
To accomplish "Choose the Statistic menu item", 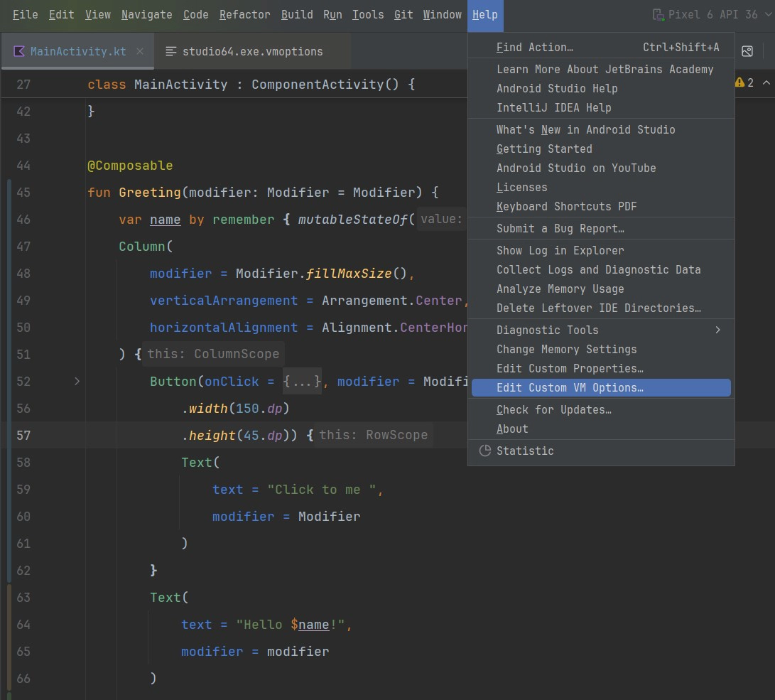I will point(601,451).
